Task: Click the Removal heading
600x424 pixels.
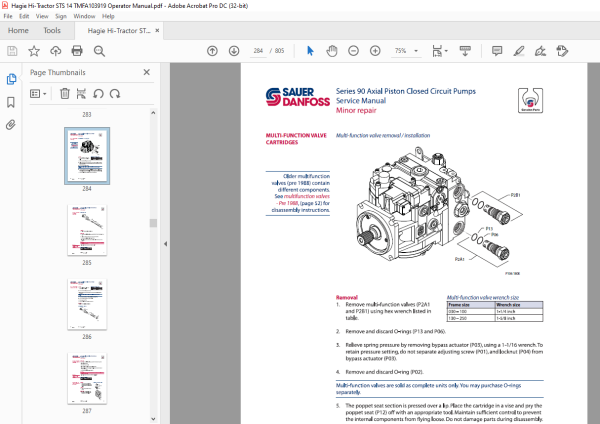Action: point(347,297)
